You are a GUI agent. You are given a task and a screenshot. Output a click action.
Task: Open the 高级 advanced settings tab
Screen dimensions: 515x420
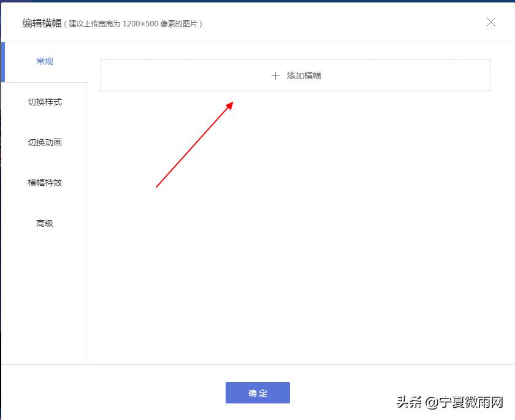click(x=44, y=223)
